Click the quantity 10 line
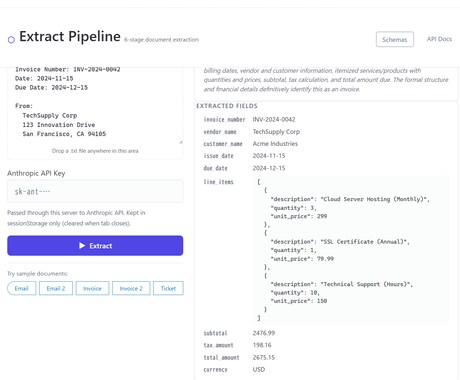 [295, 293]
